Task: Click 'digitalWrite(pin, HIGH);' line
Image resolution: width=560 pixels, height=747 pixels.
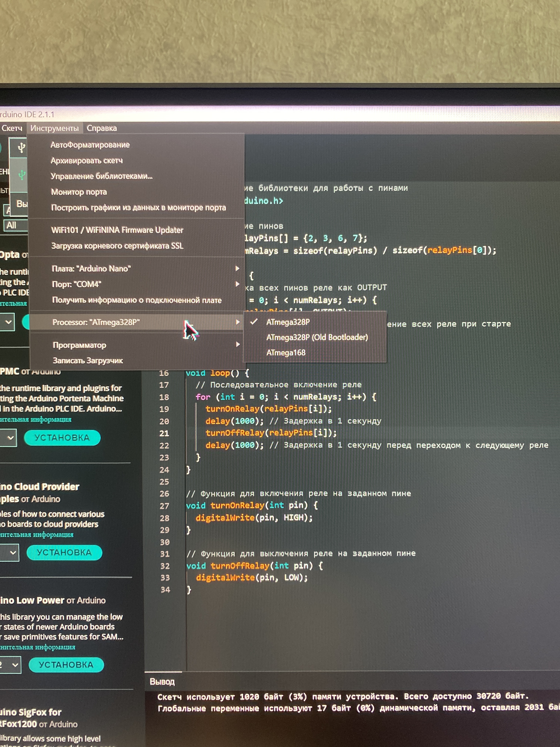Action: pyautogui.click(x=254, y=518)
